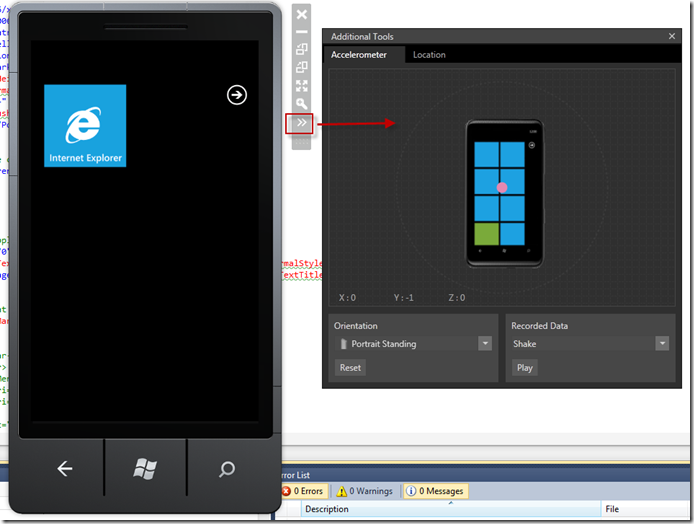Image resolution: width=694 pixels, height=524 pixels.
Task: Tap the emulator Windows Start button
Action: [145, 469]
